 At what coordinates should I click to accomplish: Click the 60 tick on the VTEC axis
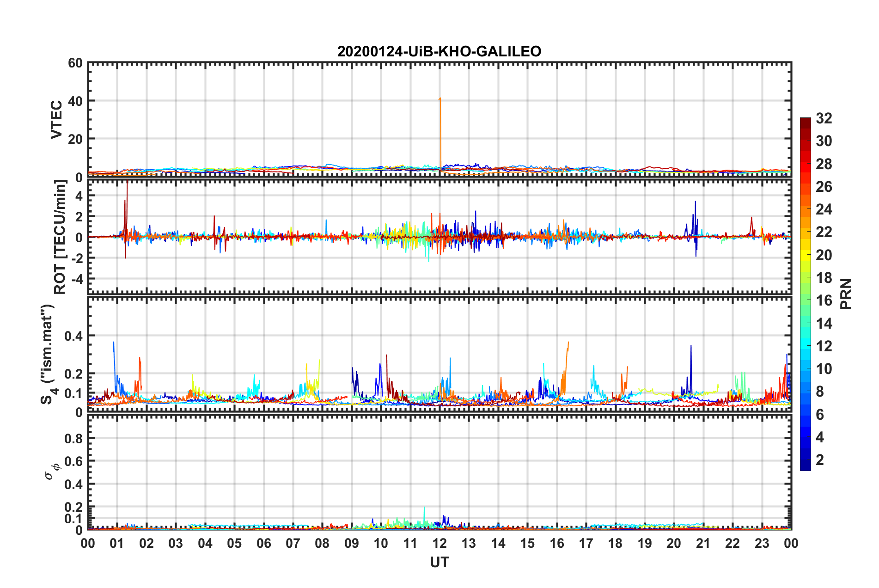[x=75, y=63]
